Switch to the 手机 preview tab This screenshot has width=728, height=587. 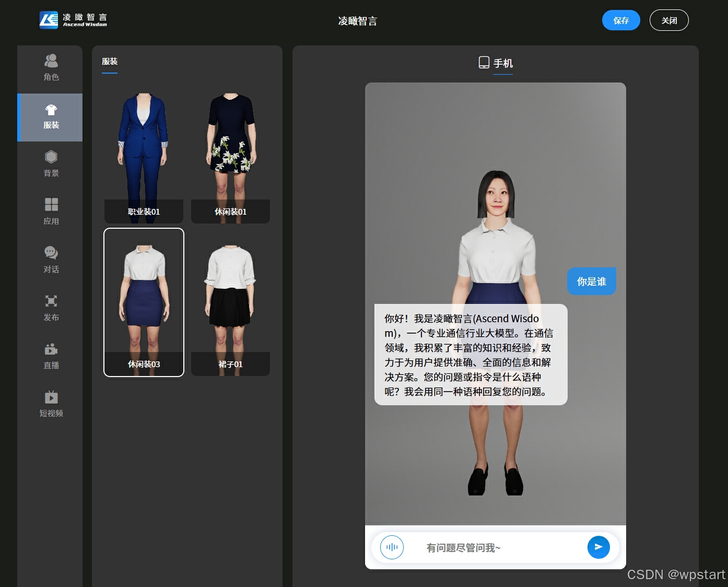[x=503, y=63]
